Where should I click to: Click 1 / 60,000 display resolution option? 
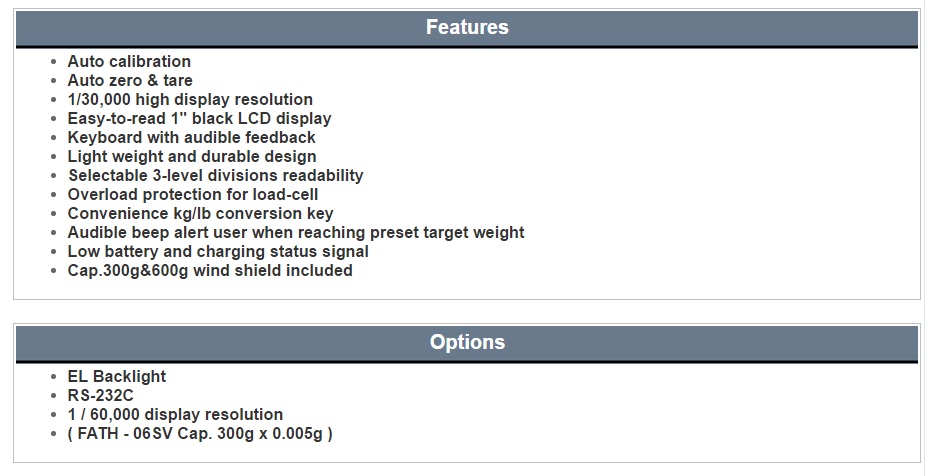click(x=175, y=415)
